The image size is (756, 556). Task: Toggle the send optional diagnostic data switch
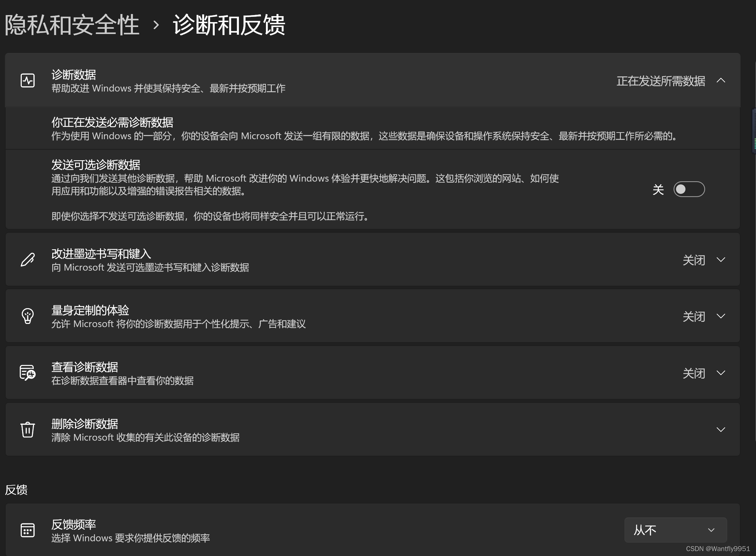tap(689, 189)
